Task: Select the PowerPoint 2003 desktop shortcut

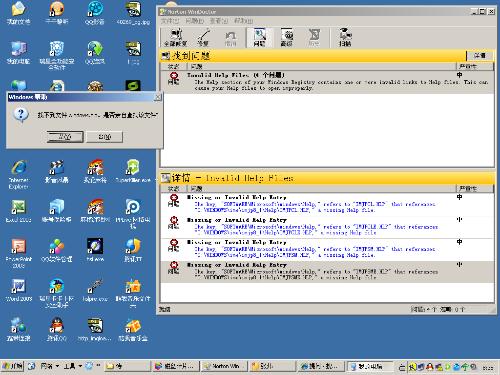Action: pos(19,253)
